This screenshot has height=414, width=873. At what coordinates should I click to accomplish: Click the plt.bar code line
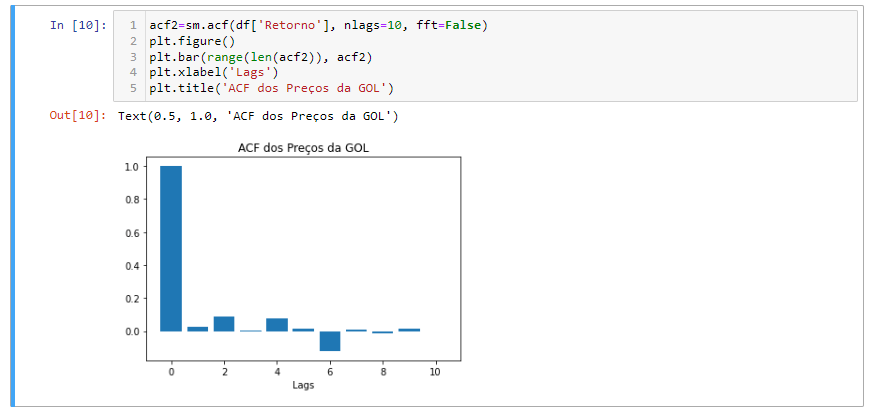260,57
